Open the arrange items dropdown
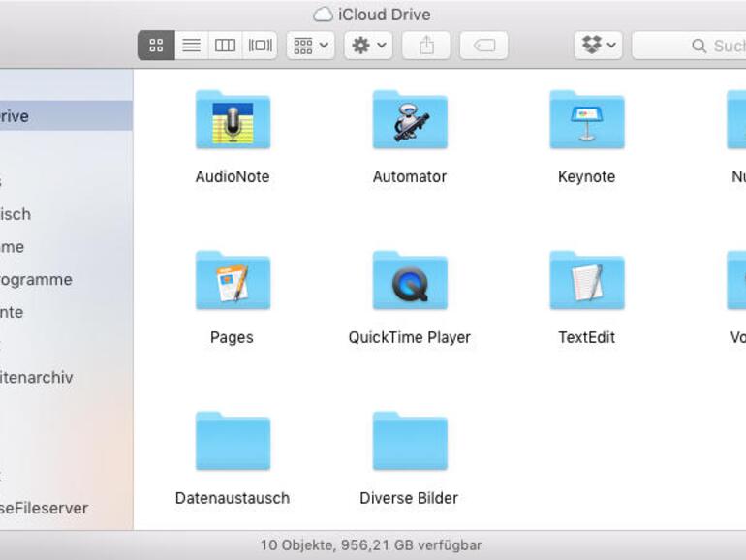This screenshot has height=560, width=746. [x=311, y=46]
